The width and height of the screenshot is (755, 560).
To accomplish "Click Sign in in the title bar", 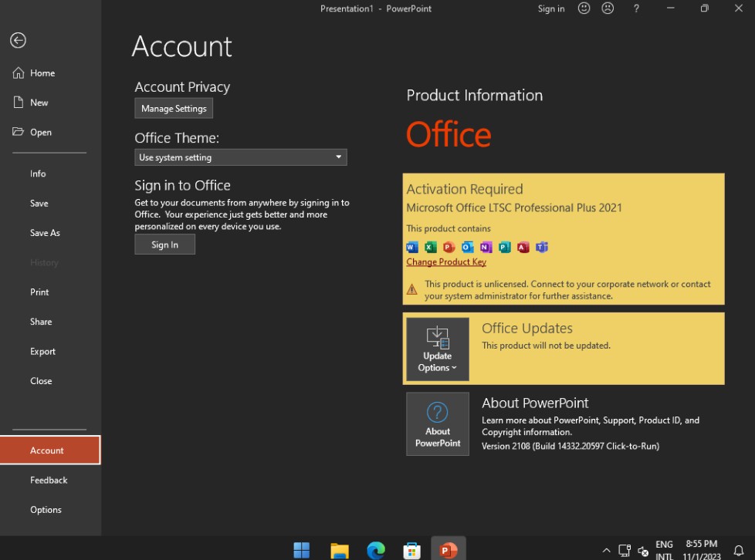I will 551,8.
